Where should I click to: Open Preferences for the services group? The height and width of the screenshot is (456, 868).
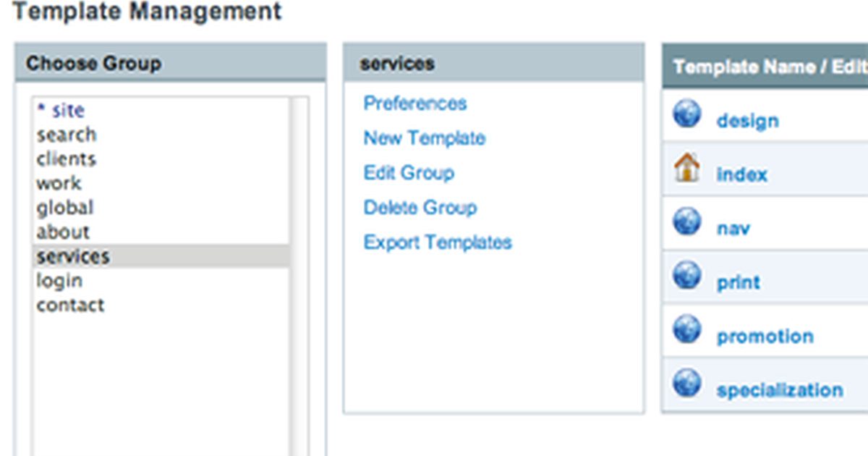[x=414, y=104]
